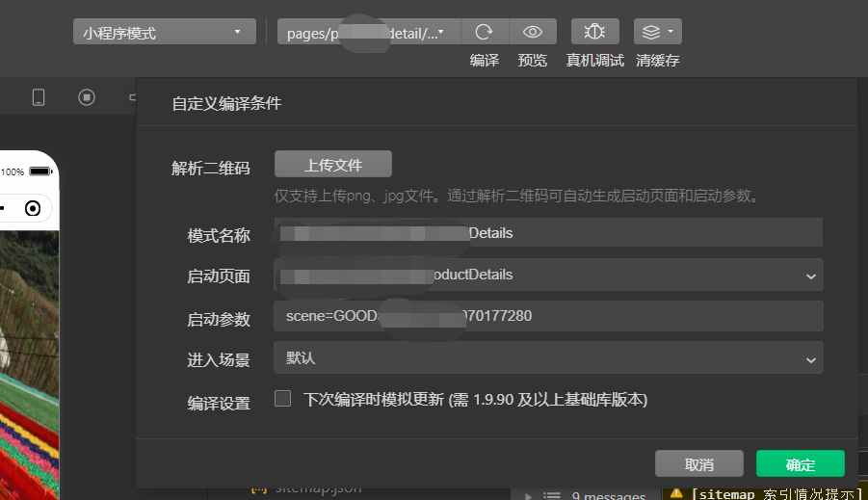Click the stop/record circle icon in toolbar

[87, 97]
